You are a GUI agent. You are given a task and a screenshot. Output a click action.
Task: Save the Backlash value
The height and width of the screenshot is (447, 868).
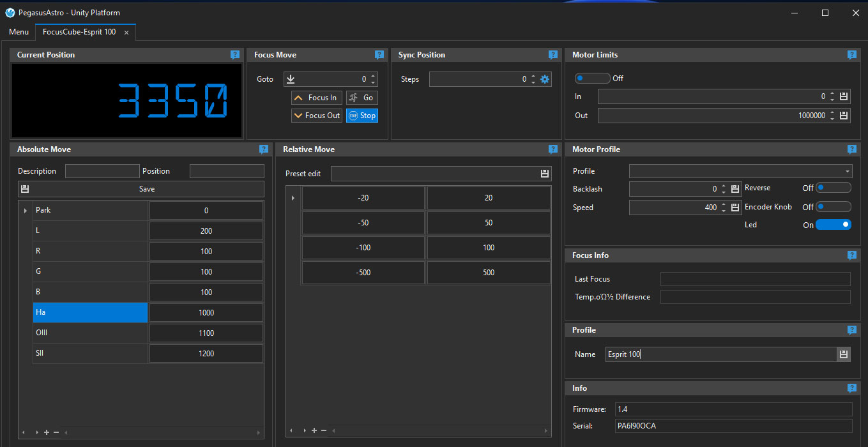pyautogui.click(x=735, y=189)
